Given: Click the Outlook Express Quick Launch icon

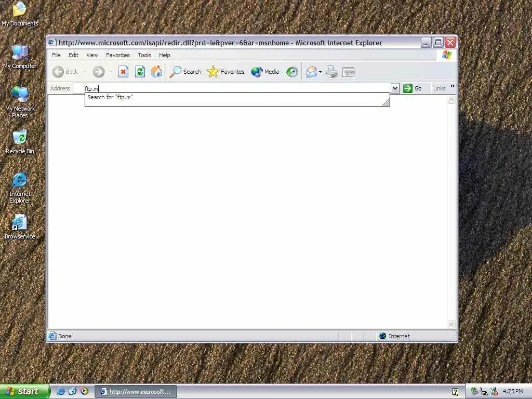Looking at the screenshot, I should [x=72, y=391].
